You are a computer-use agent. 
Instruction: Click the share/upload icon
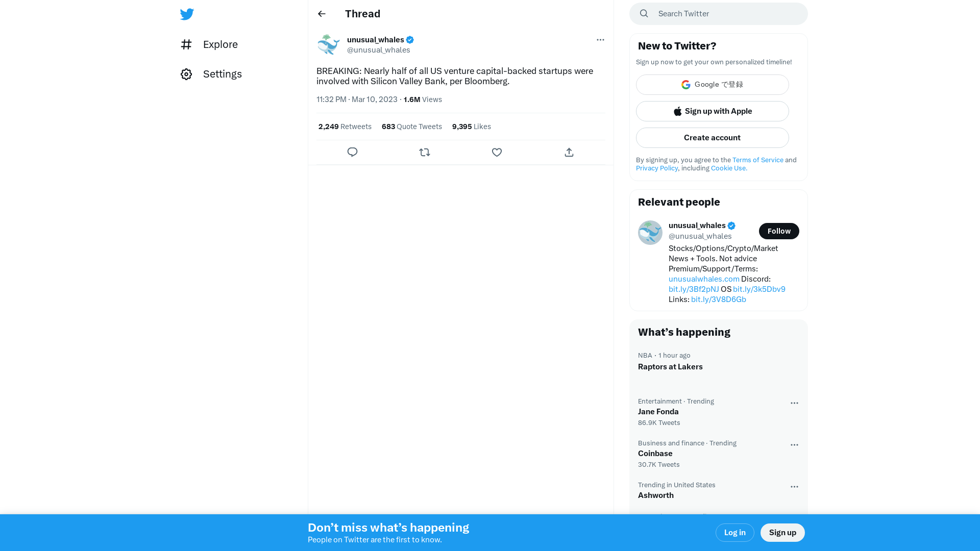coord(569,152)
